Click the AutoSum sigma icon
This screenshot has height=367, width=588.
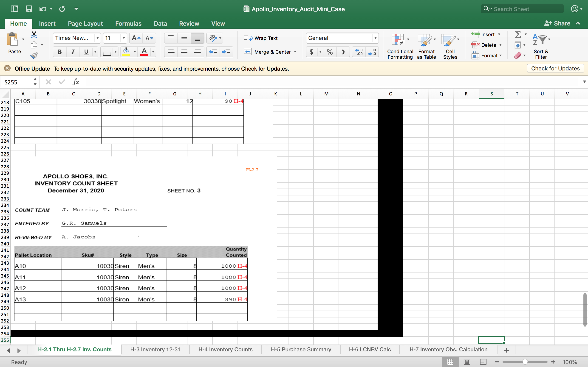[518, 34]
